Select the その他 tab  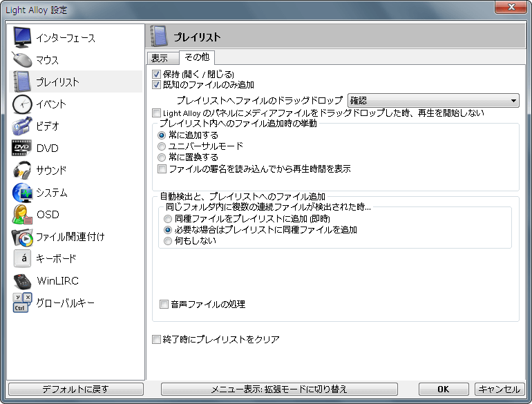(x=197, y=57)
